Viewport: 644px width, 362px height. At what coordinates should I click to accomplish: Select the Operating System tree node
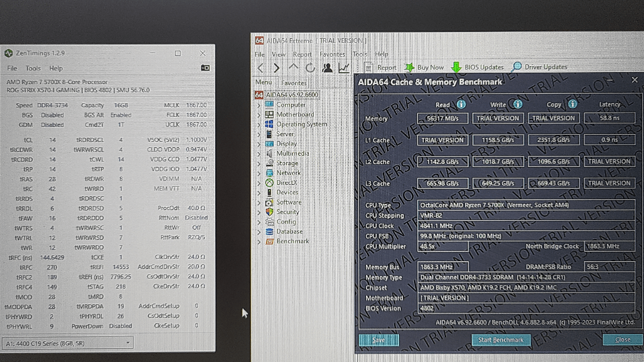coord(302,124)
